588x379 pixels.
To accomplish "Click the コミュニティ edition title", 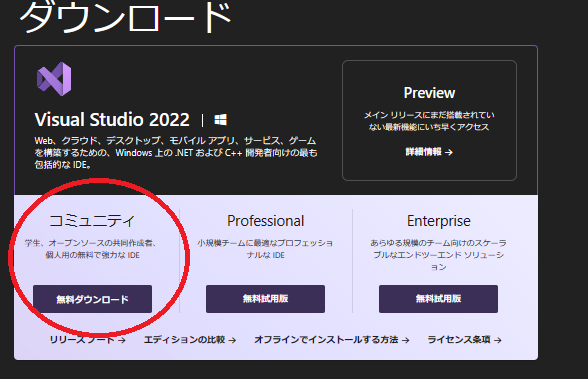I will coord(92,220).
